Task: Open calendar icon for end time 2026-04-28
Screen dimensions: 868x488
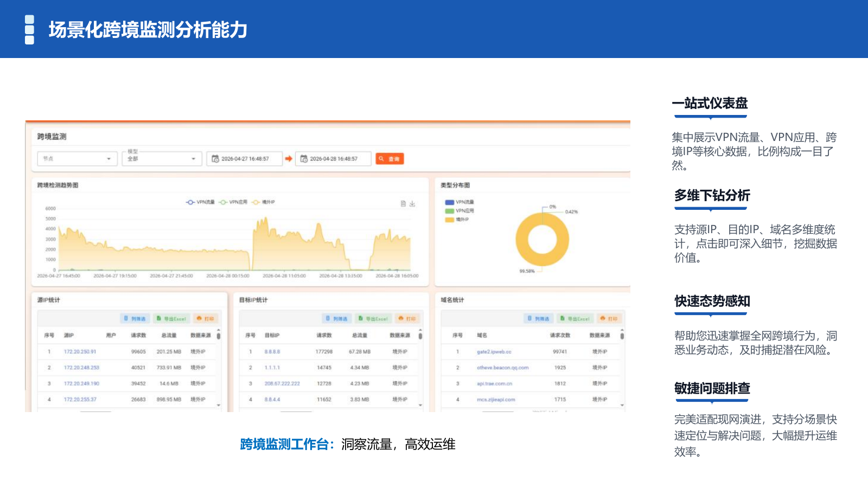Action: coord(304,159)
